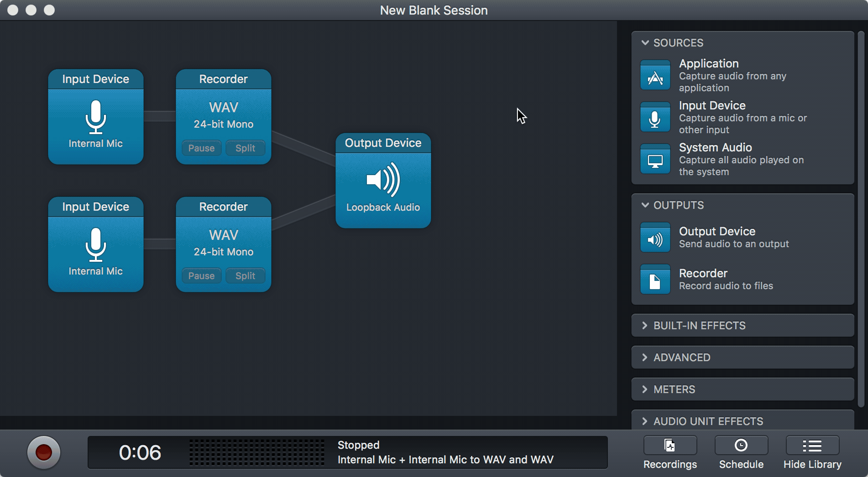This screenshot has height=477, width=868.
Task: Click the 0:06 timer display
Action: point(140,453)
